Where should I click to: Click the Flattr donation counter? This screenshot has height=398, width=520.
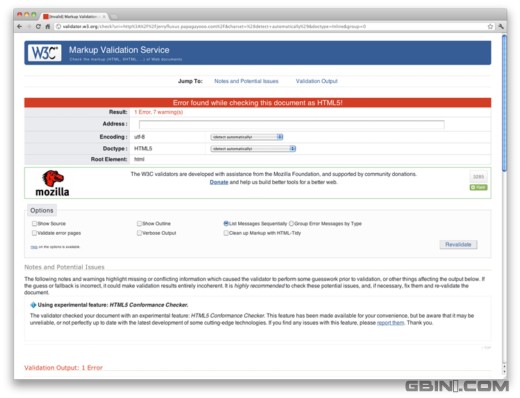click(x=478, y=177)
